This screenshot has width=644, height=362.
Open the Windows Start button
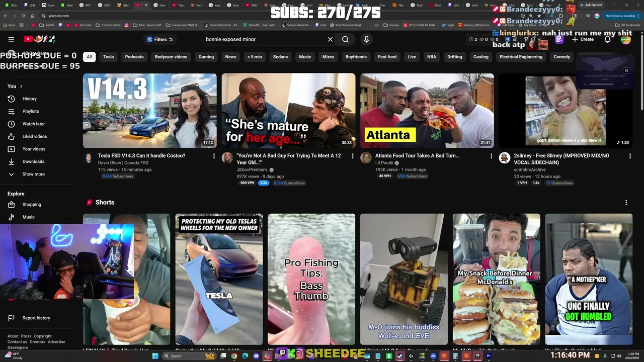tap(155, 356)
